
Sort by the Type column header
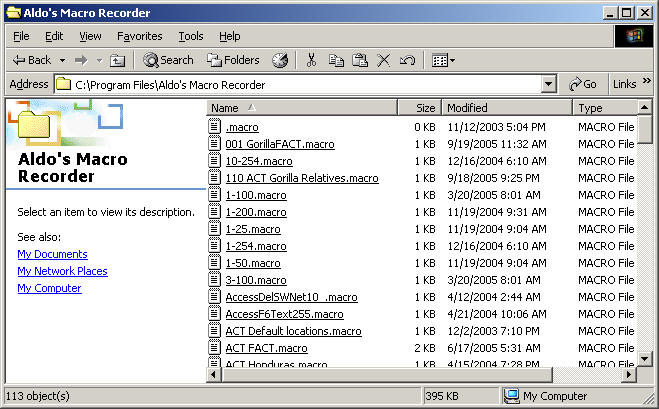click(605, 108)
